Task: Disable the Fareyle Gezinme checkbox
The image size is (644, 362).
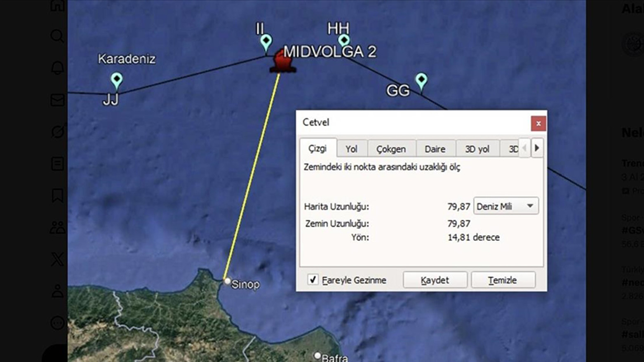Action: pos(312,280)
